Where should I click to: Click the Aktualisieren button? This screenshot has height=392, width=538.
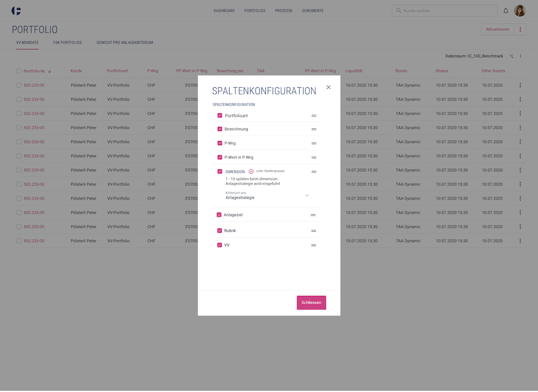point(497,29)
